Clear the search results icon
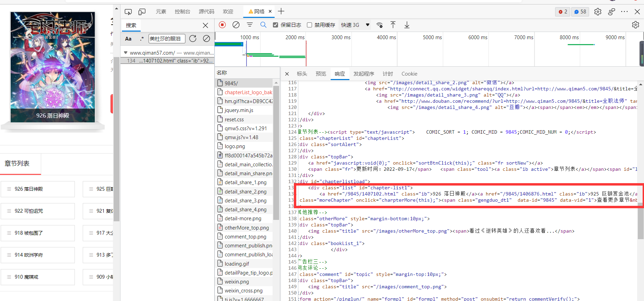 pyautogui.click(x=206, y=38)
